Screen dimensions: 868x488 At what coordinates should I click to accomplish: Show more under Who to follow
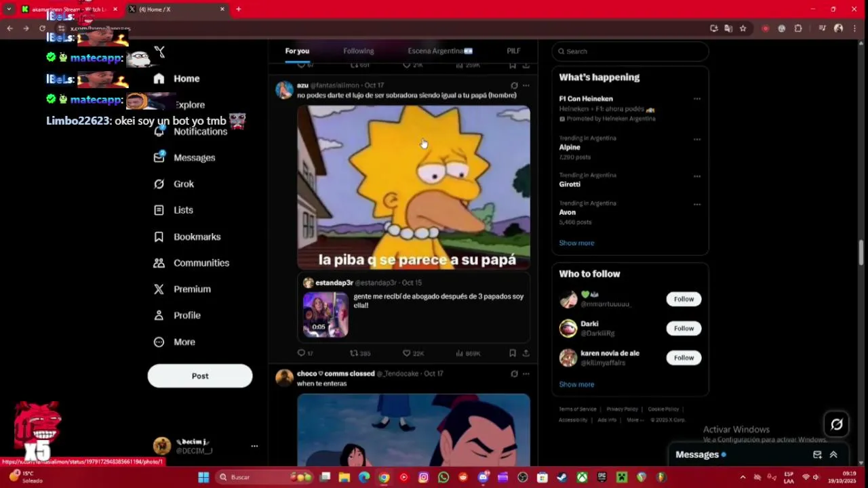(x=576, y=384)
